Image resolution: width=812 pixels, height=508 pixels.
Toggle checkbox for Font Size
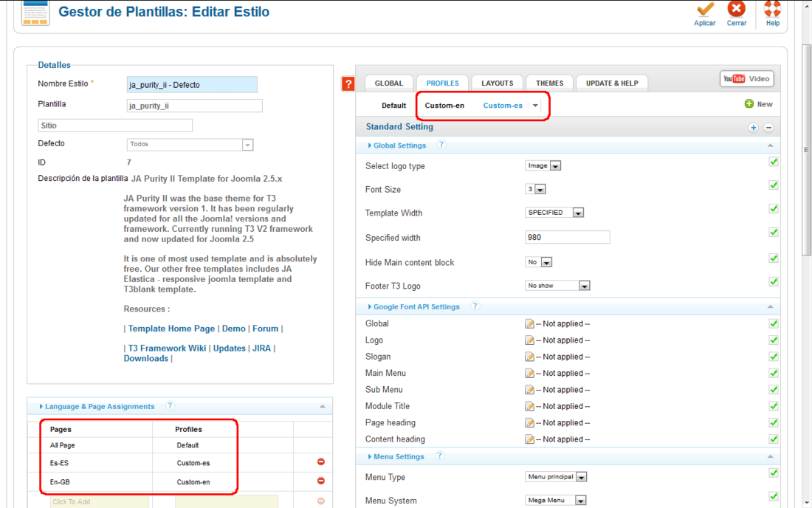773,185
